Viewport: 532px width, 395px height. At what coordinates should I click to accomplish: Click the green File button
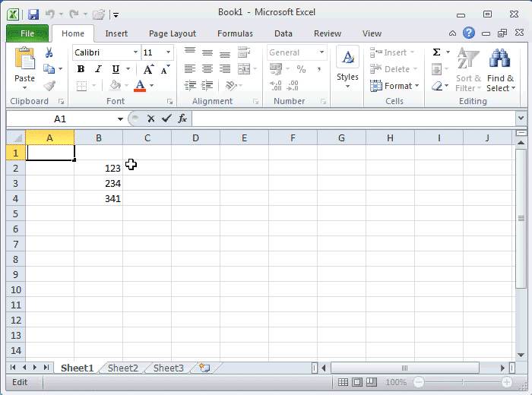tap(27, 33)
